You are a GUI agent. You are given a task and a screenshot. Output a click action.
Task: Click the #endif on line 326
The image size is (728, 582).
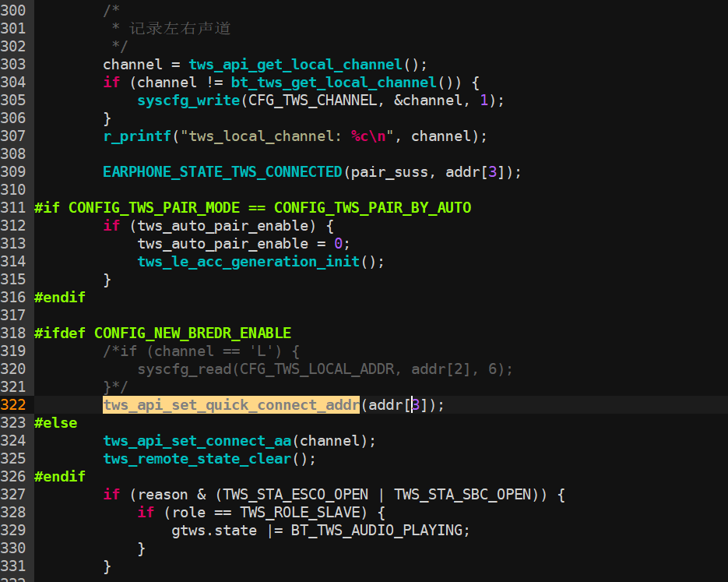tap(60, 477)
